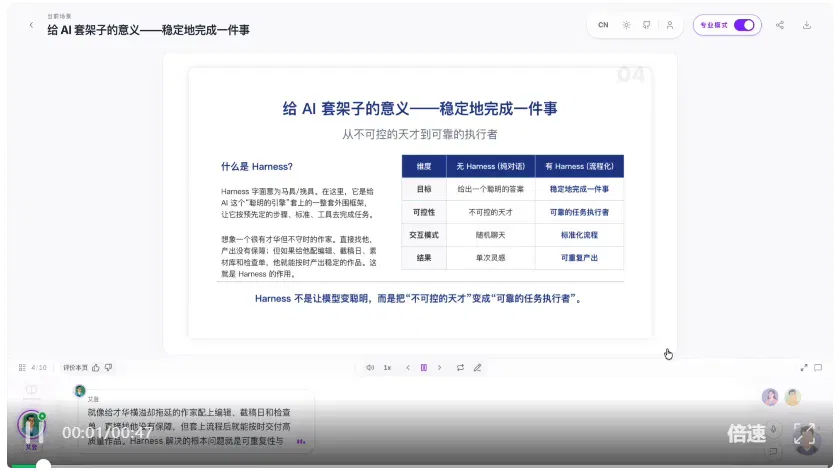Go to the previous slide
The width and height of the screenshot is (835, 471).
(x=408, y=368)
